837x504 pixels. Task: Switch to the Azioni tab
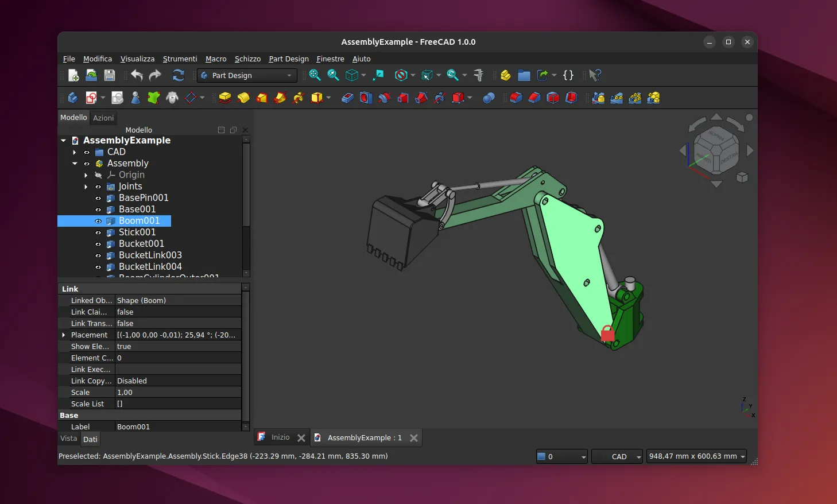click(103, 118)
